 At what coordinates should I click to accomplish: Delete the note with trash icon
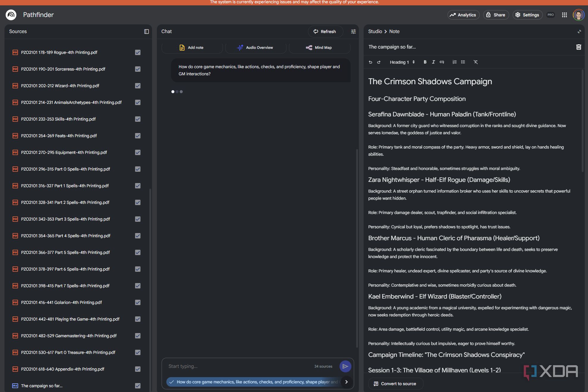click(578, 47)
